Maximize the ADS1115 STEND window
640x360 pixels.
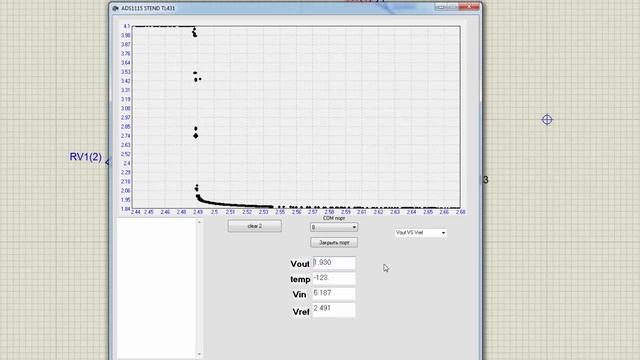pyautogui.click(x=452, y=7)
